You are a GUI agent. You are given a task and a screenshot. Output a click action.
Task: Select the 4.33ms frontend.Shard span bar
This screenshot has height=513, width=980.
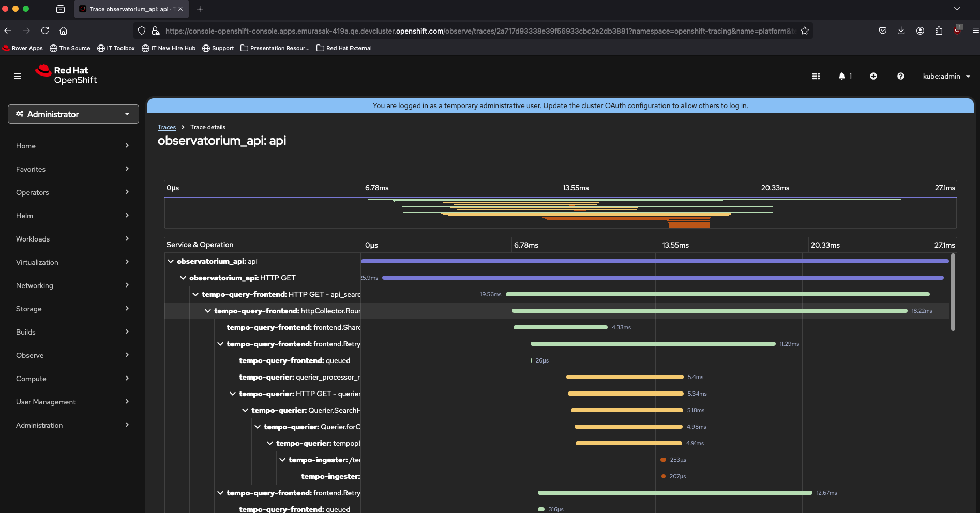561,327
